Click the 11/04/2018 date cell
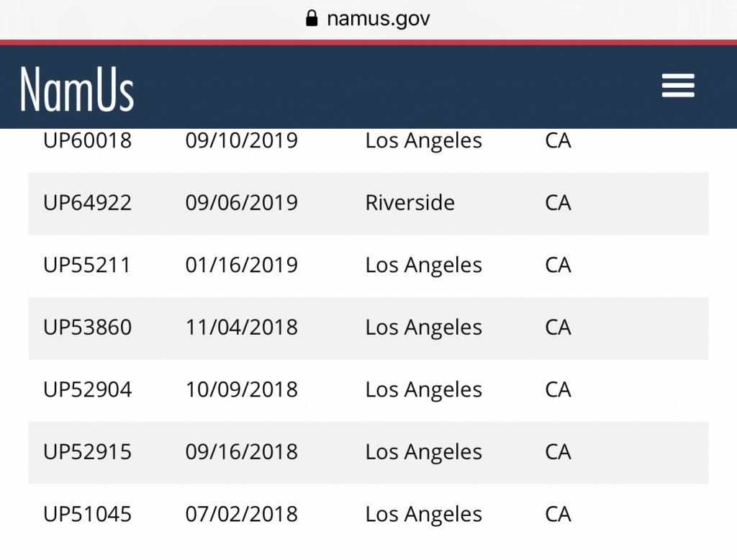The image size is (737, 560). 241,328
